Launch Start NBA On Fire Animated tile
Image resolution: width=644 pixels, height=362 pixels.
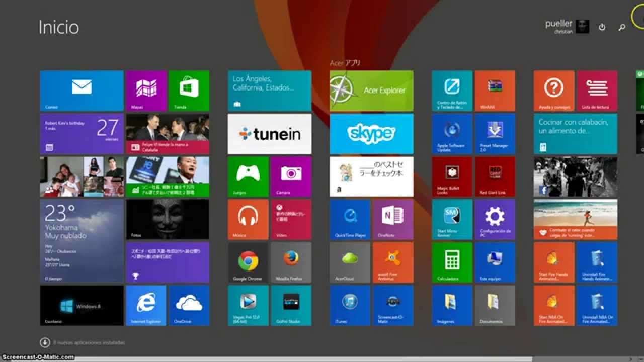554,305
